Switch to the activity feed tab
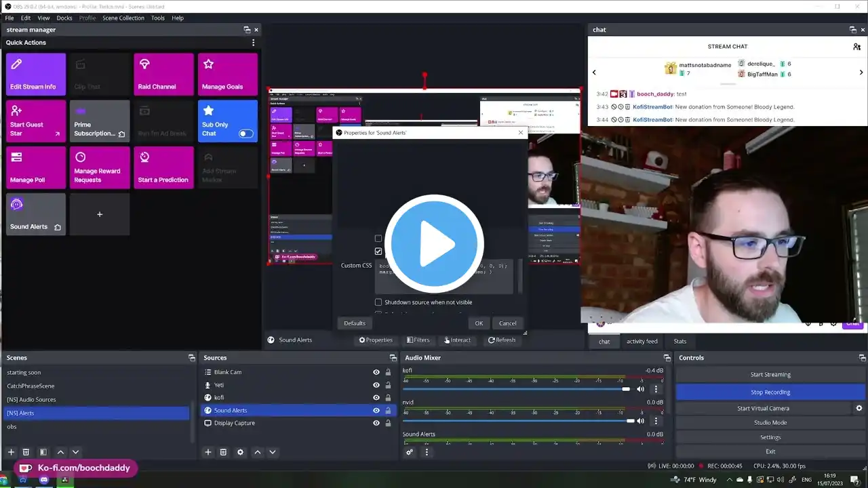The height and width of the screenshot is (488, 868). (642, 342)
